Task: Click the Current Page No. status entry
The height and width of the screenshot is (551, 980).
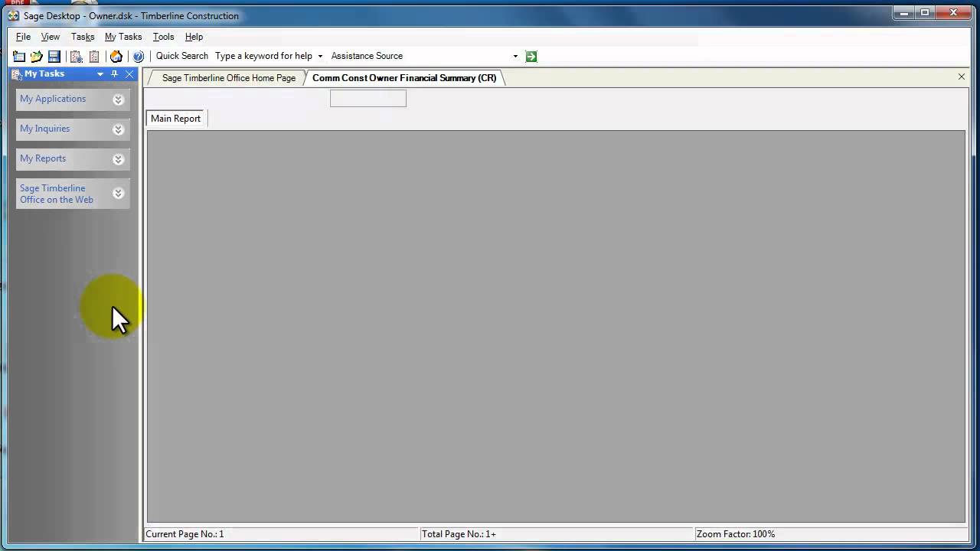Action: 281,534
